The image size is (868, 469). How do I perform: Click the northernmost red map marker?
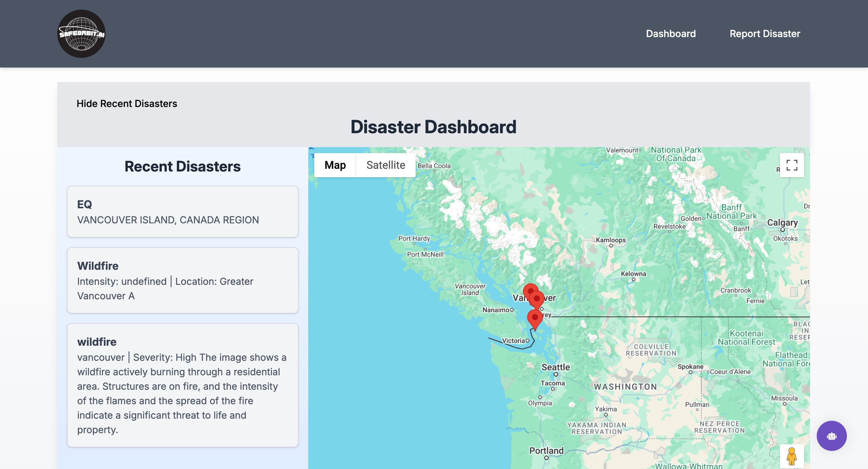[529, 290]
